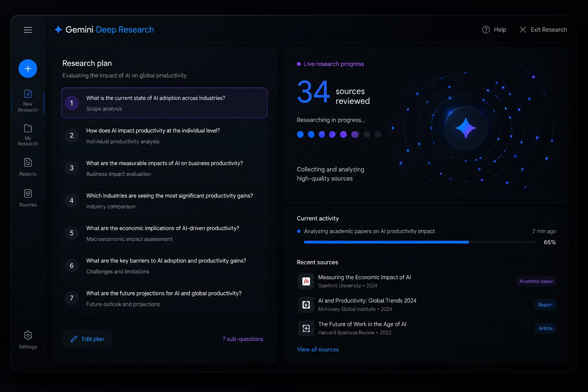Viewport: 588px width, 392px height.
Task: Click Harvard Business Review • 2023 text
Action: click(354, 333)
